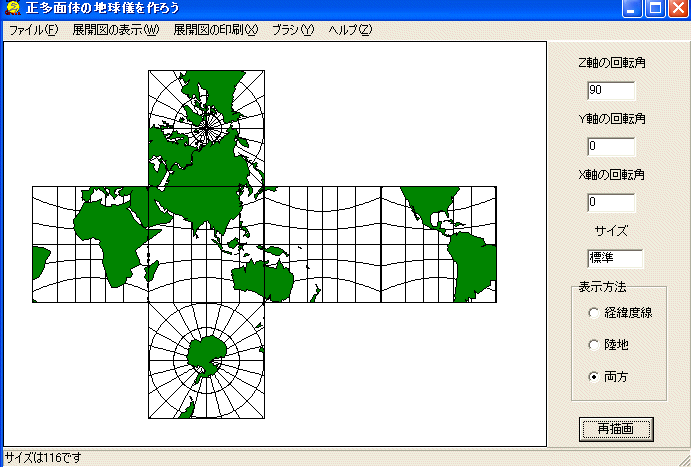
Task: Click the Antarctica cube face at bottom
Action: 206,360
